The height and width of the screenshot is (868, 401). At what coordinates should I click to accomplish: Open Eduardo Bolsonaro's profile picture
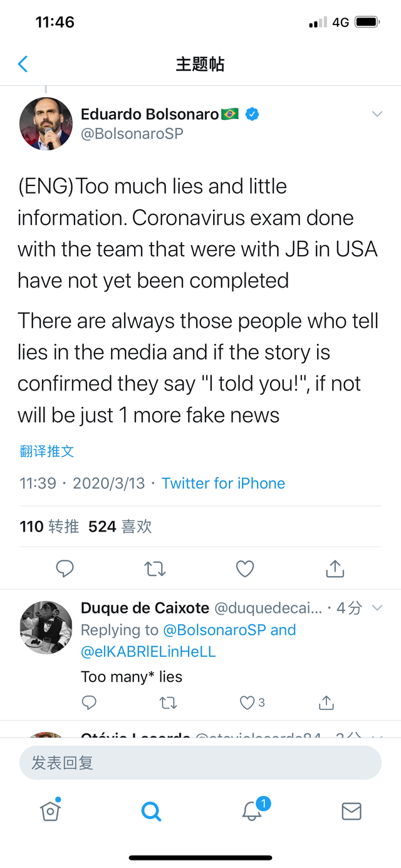click(46, 123)
